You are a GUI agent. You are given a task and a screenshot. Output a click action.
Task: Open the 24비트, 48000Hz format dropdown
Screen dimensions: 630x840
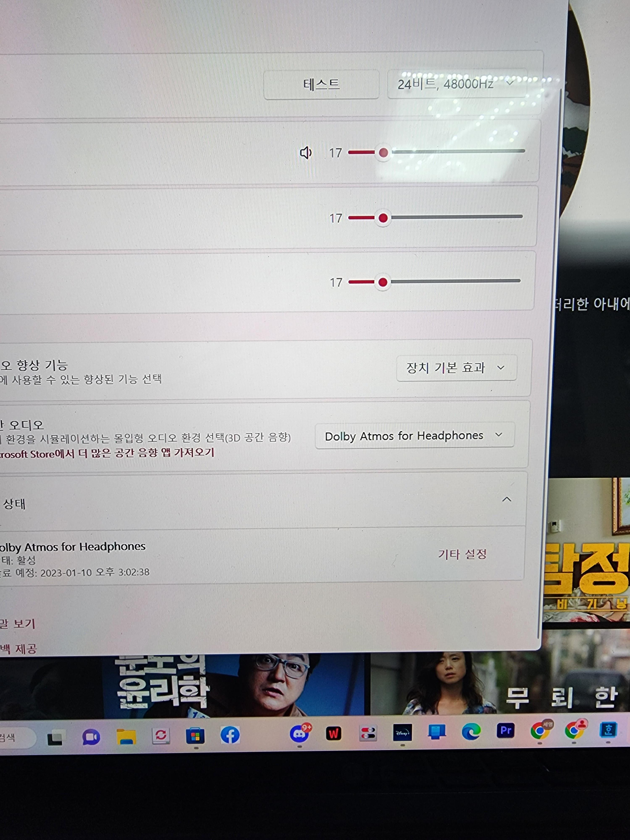click(457, 84)
